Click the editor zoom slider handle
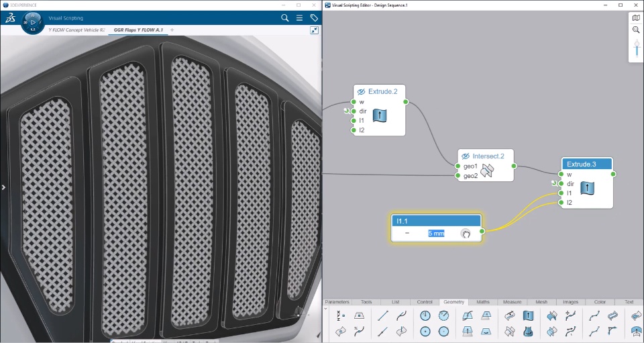The image size is (644, 343). click(637, 44)
